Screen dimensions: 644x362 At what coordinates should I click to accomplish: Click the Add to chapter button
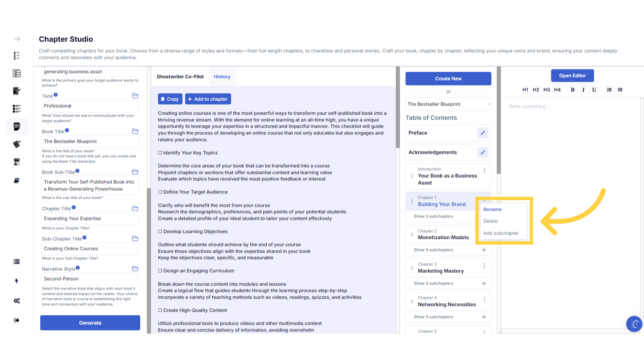[x=208, y=99]
